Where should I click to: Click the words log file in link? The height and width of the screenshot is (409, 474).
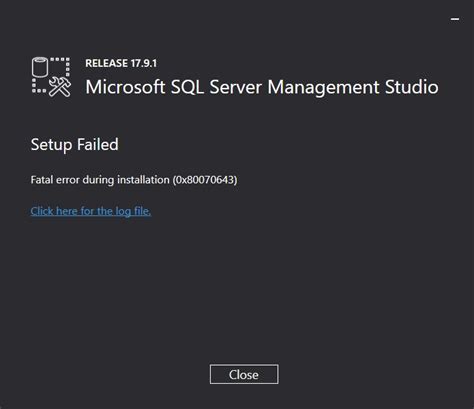[133, 211]
